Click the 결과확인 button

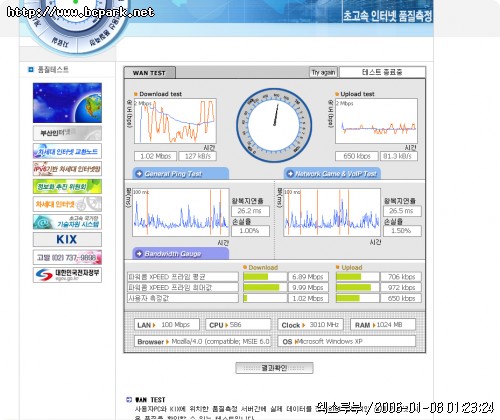274,368
